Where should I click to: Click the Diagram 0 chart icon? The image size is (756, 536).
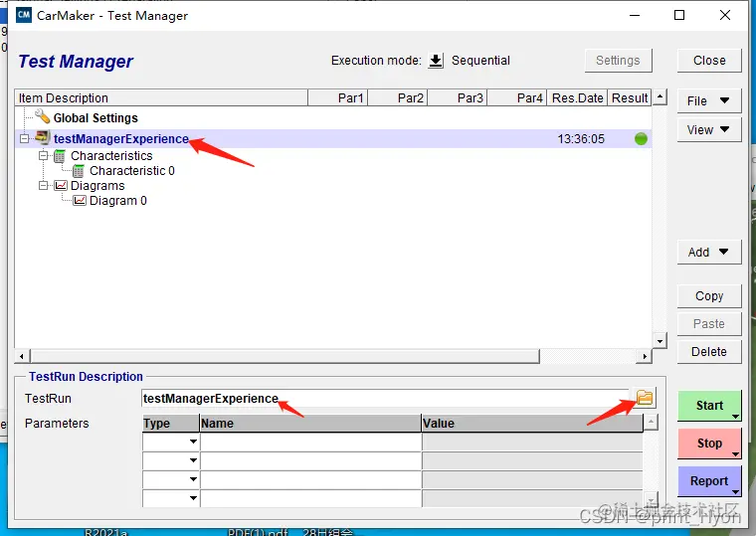pos(80,201)
